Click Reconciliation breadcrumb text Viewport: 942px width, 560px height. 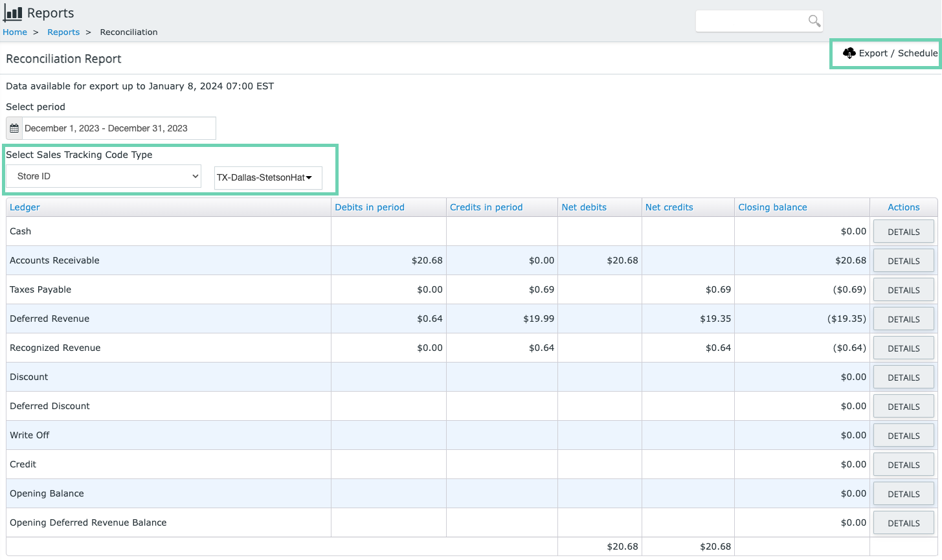coord(129,32)
